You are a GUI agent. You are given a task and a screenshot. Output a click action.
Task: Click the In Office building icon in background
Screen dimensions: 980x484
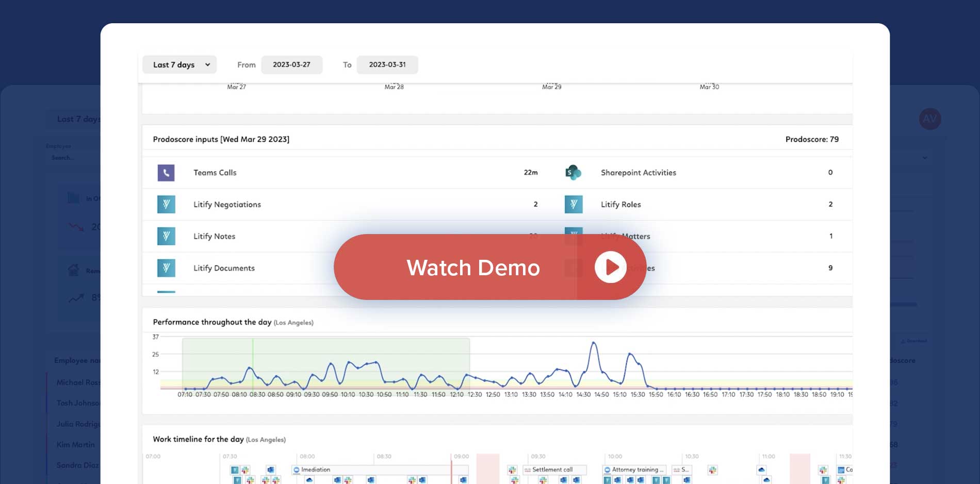(x=74, y=198)
